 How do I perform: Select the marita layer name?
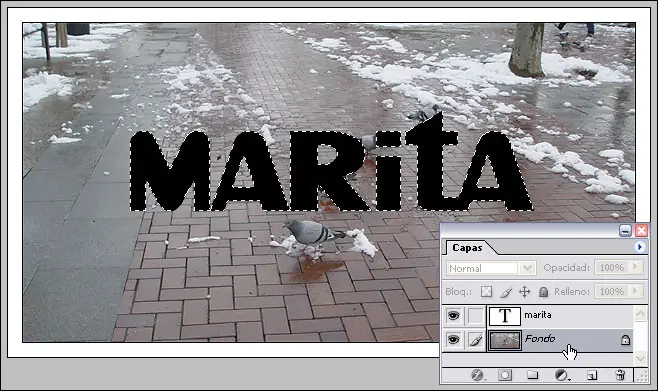[538, 315]
